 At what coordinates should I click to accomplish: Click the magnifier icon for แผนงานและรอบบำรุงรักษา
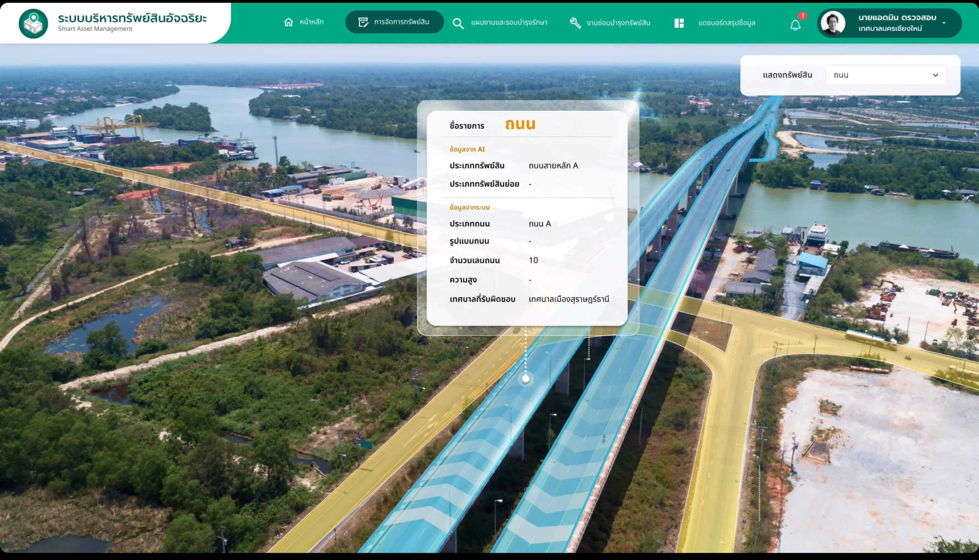pyautogui.click(x=458, y=23)
